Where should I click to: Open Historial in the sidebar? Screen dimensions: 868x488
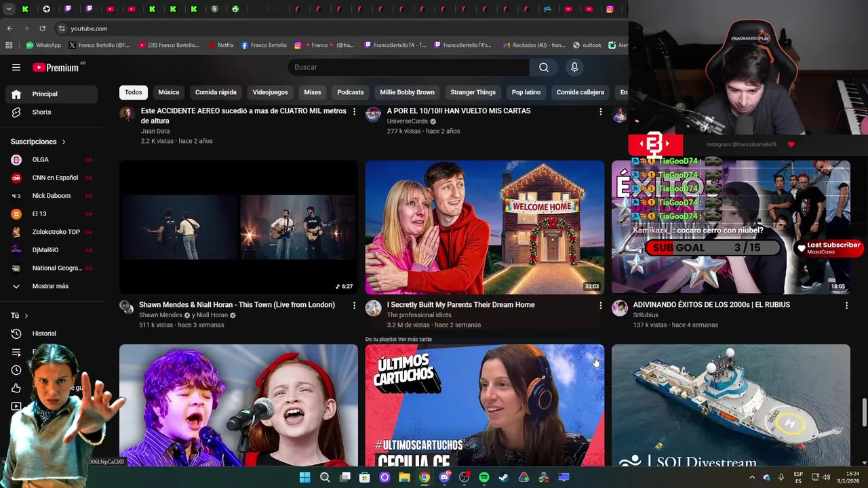52,333
